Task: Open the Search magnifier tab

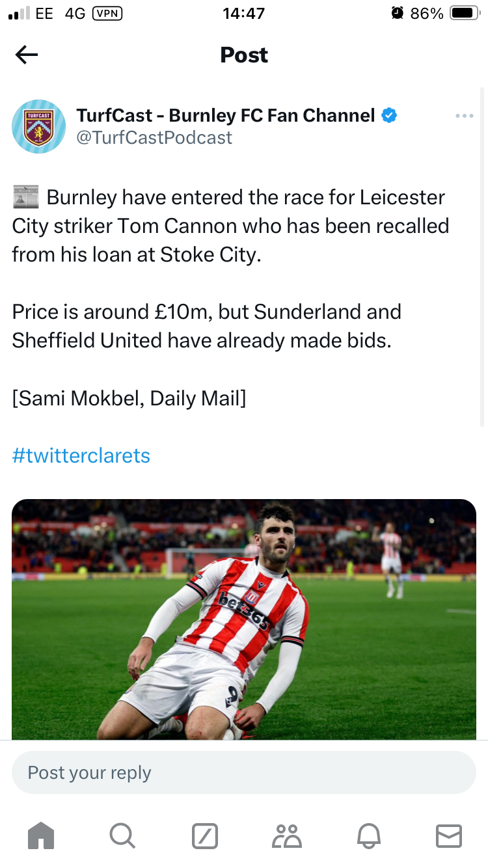Action: pyautogui.click(x=122, y=835)
